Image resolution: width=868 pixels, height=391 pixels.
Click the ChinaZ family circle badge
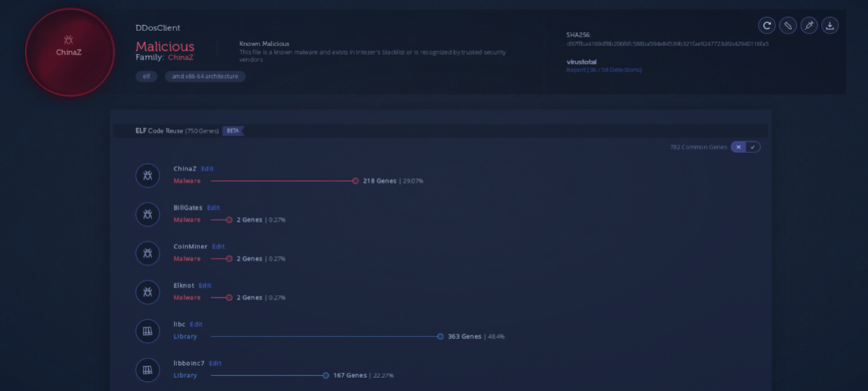(69, 52)
